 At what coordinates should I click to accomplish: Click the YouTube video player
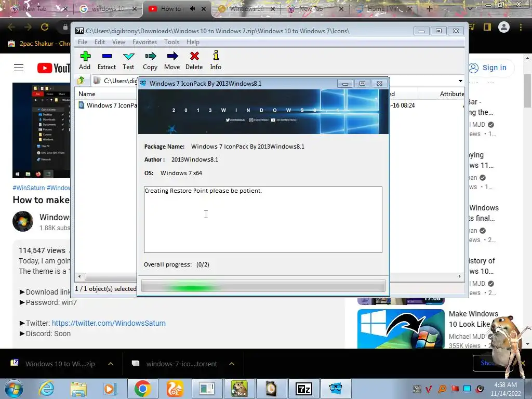42,130
